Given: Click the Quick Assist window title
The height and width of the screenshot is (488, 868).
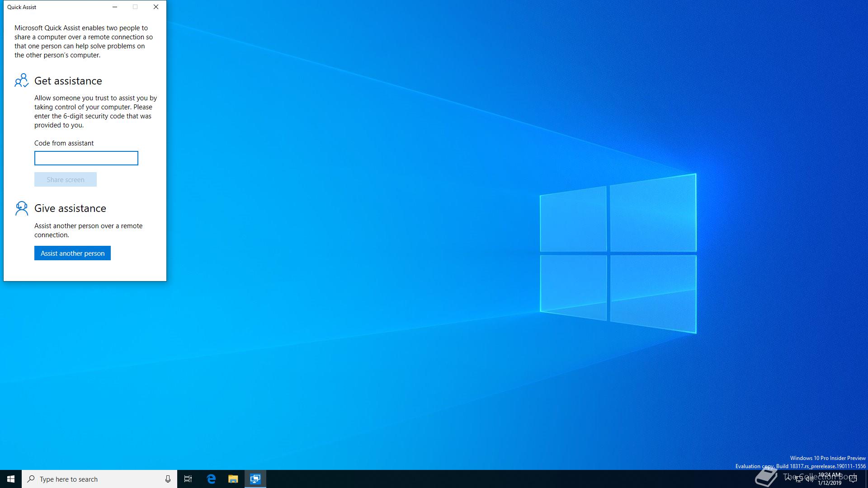Looking at the screenshot, I should [x=22, y=7].
